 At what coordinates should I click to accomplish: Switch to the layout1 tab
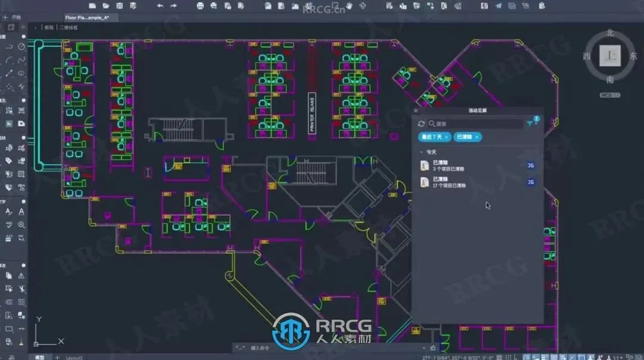click(x=75, y=358)
